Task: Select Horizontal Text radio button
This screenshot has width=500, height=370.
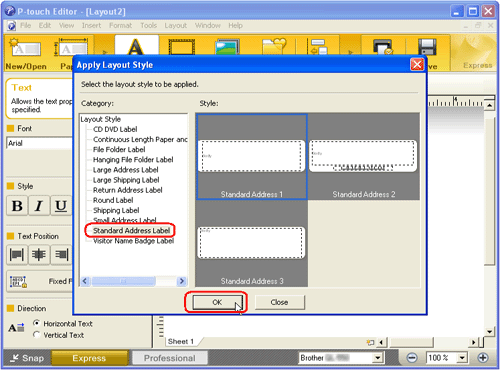Action: click(x=37, y=323)
